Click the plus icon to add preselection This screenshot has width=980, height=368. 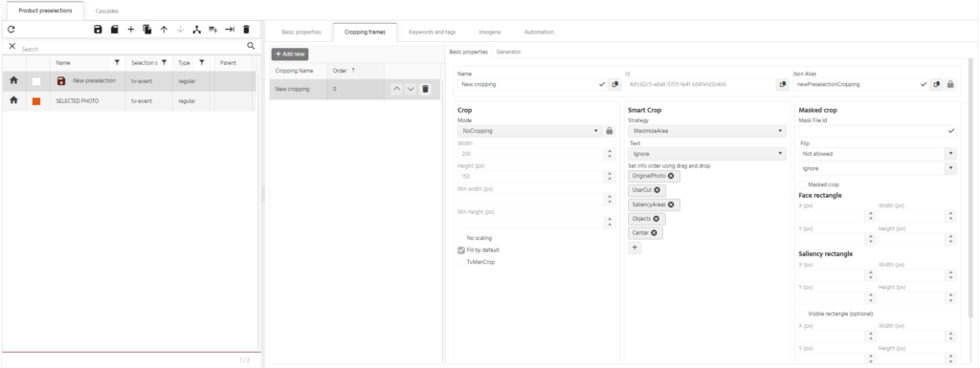pyautogui.click(x=130, y=30)
